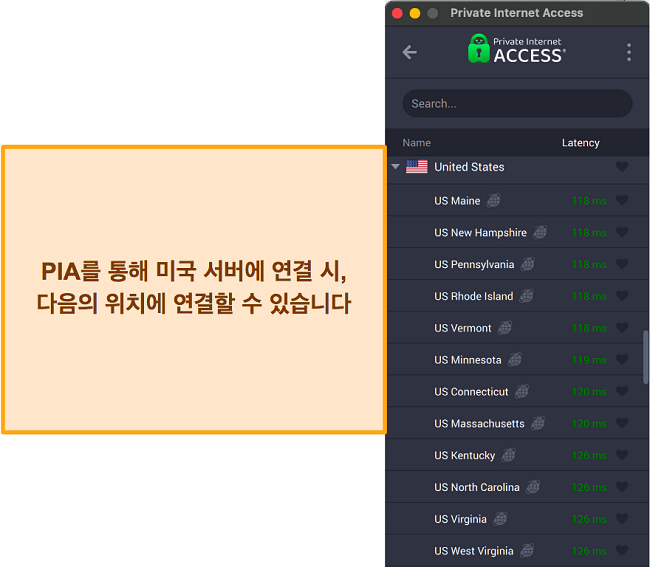
Task: Click the globe icon beside US Massachusetts
Action: 538,423
